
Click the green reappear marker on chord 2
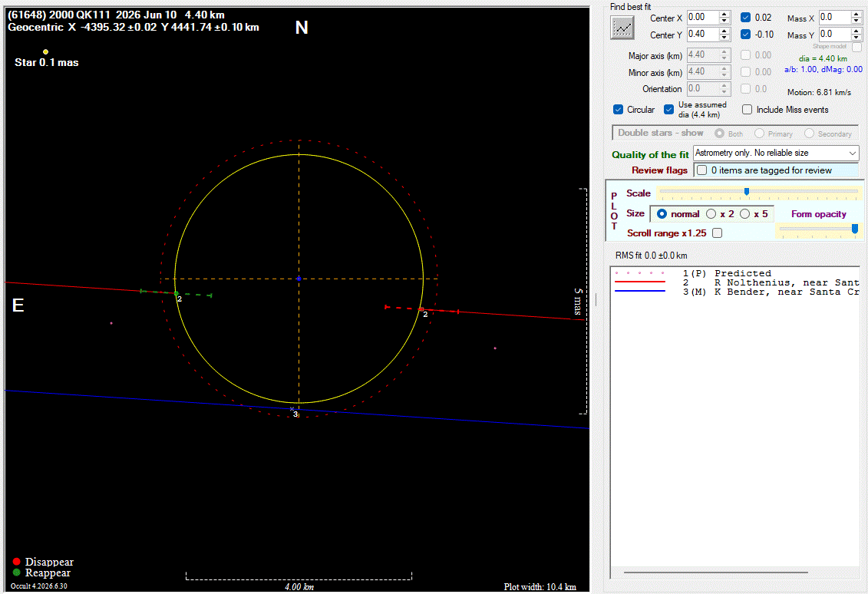click(177, 293)
